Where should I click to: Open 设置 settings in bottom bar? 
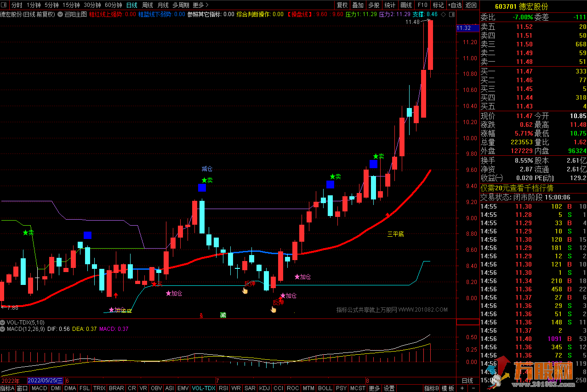point(389,388)
